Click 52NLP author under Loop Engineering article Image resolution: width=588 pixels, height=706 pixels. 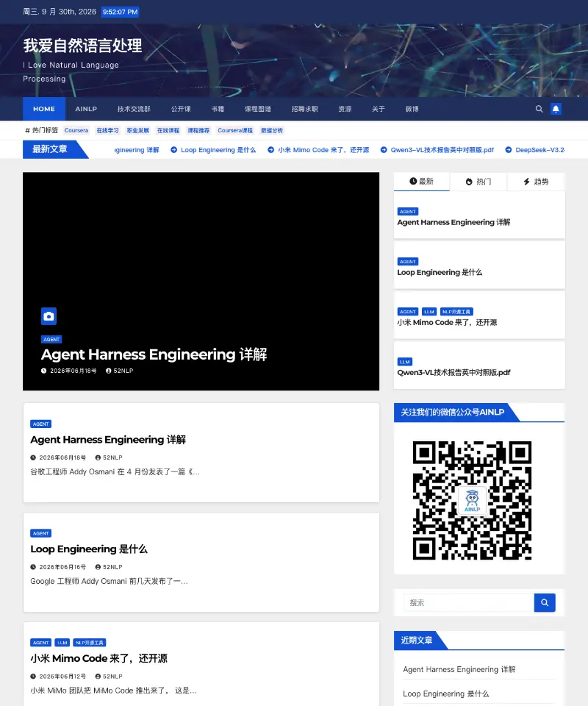coord(109,567)
